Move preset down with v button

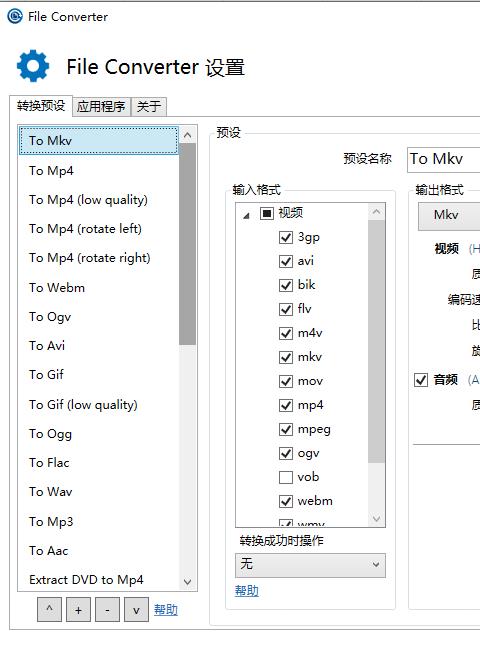coord(136,609)
